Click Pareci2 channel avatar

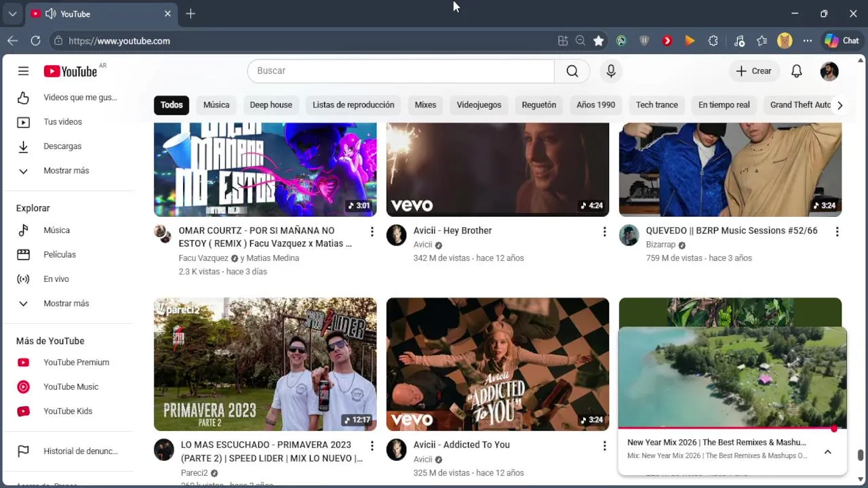163,449
